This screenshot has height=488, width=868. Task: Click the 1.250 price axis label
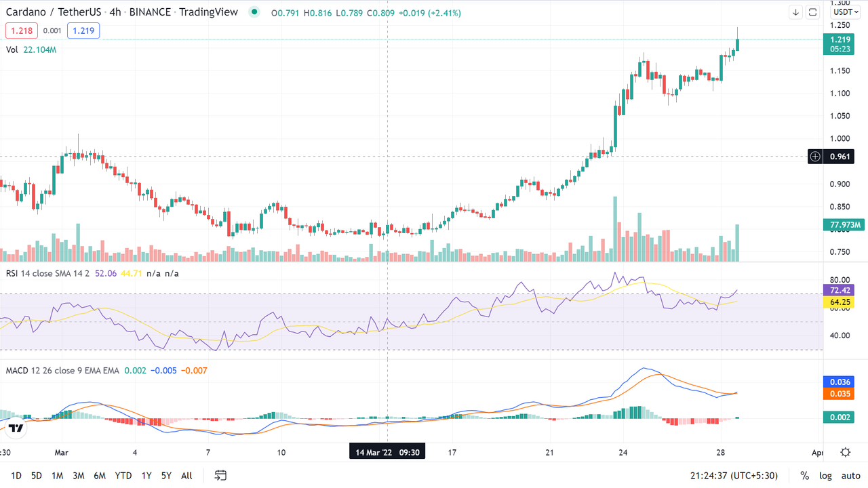coord(841,25)
